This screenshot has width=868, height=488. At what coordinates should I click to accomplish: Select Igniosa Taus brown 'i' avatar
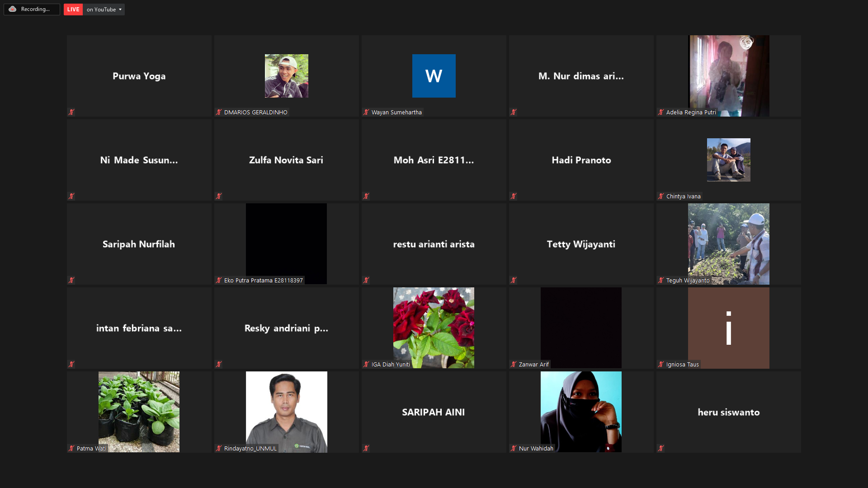coord(729,328)
